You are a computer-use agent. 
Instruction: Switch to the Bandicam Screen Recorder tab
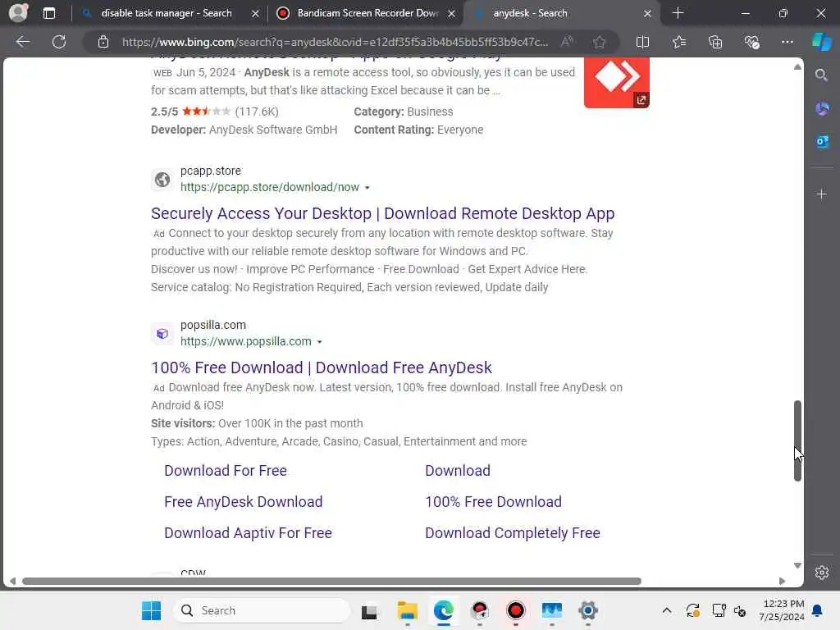tap(367, 13)
